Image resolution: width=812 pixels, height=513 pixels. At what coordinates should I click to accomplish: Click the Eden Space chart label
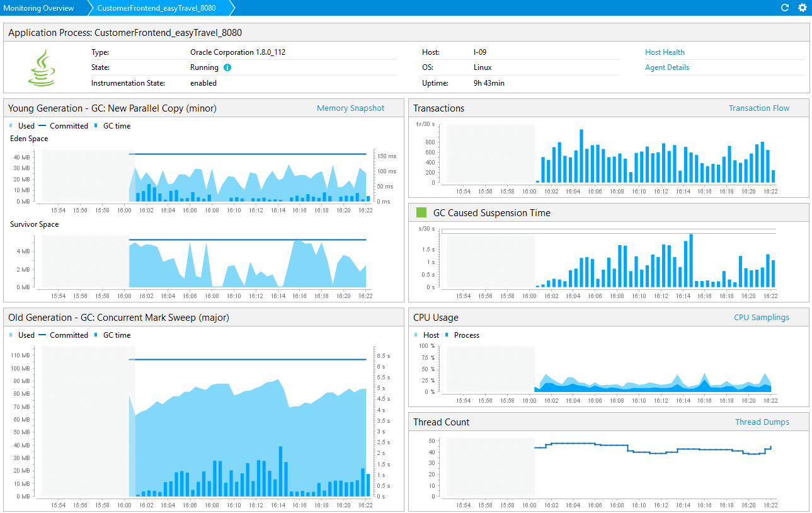tap(29, 139)
